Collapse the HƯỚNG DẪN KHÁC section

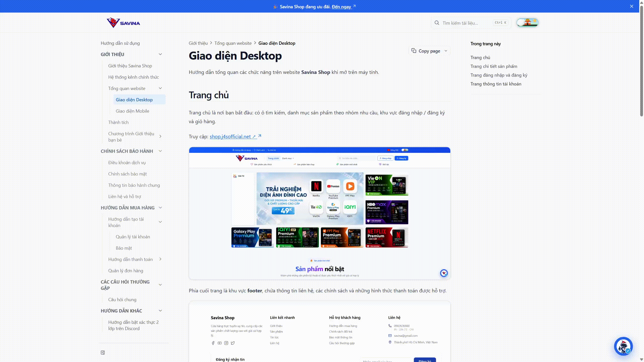tap(160, 311)
